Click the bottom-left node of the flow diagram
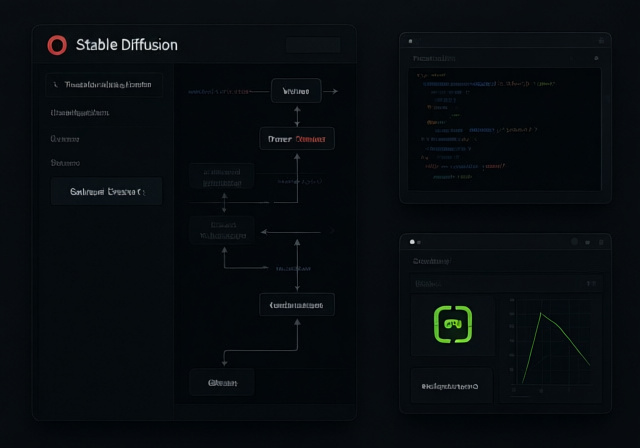This screenshot has height=448, width=640. [x=222, y=383]
